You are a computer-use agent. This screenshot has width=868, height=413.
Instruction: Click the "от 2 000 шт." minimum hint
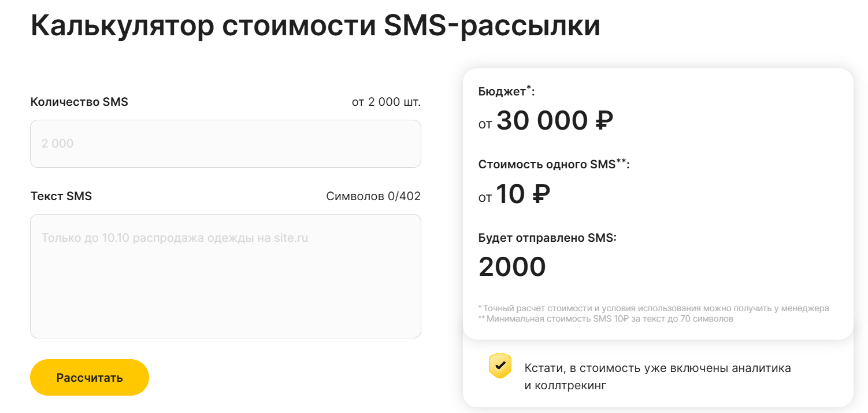(x=386, y=102)
